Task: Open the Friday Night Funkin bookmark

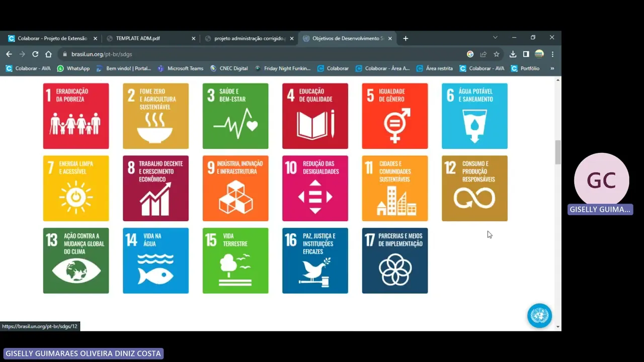Action: point(283,68)
